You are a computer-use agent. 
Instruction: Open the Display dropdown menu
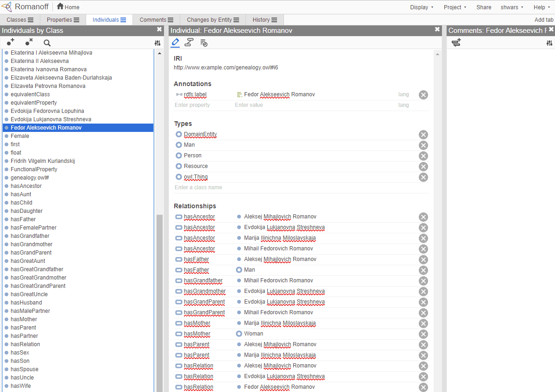(x=422, y=7)
